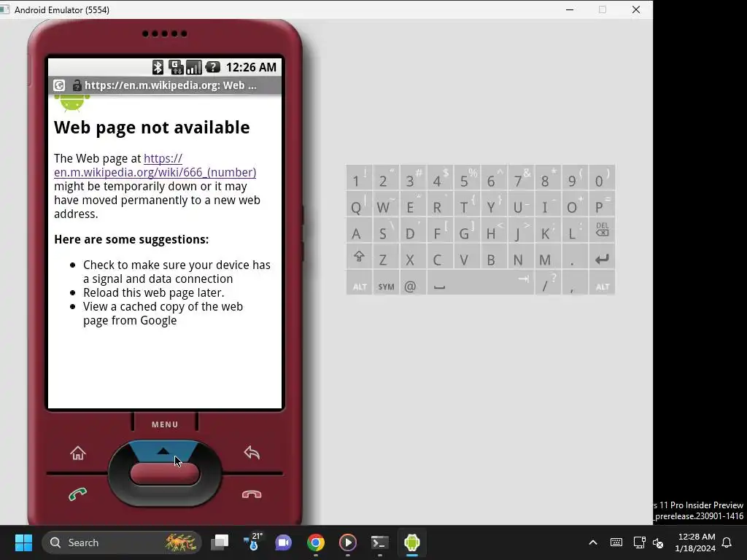Open the Terminal taskbar icon
The height and width of the screenshot is (560, 747).
[379, 542]
